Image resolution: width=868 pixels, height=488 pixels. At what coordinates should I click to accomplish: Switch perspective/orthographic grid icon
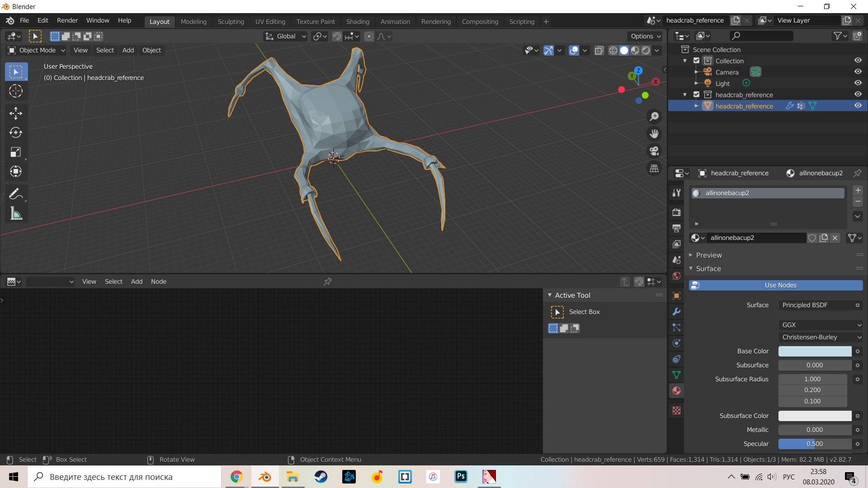pos(654,168)
